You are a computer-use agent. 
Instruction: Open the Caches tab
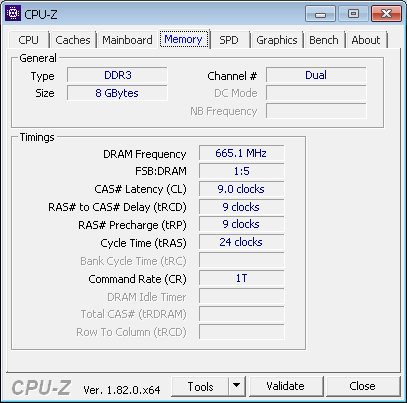(73, 40)
